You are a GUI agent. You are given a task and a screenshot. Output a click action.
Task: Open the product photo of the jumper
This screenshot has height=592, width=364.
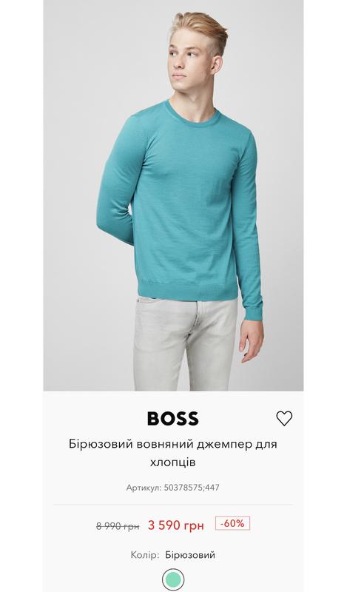pyautogui.click(x=173, y=195)
